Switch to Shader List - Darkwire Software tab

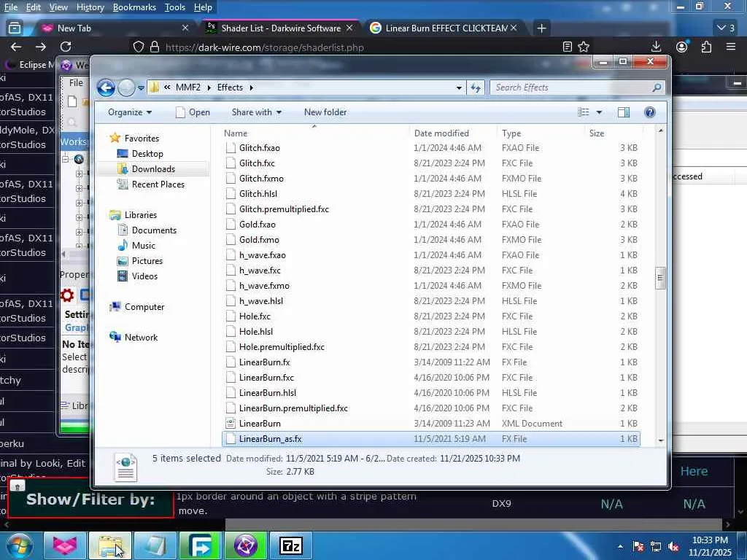pyautogui.click(x=281, y=28)
